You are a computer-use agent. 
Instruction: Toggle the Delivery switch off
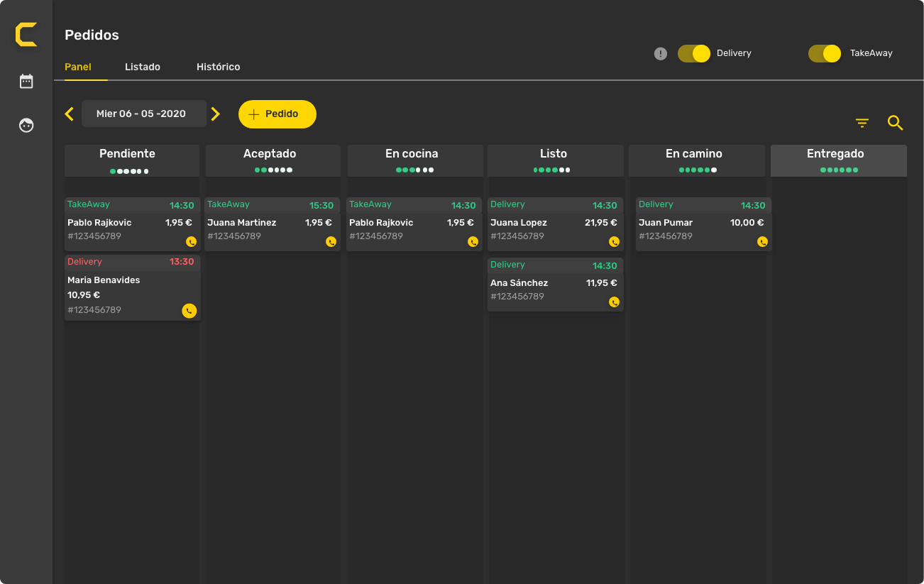693,54
